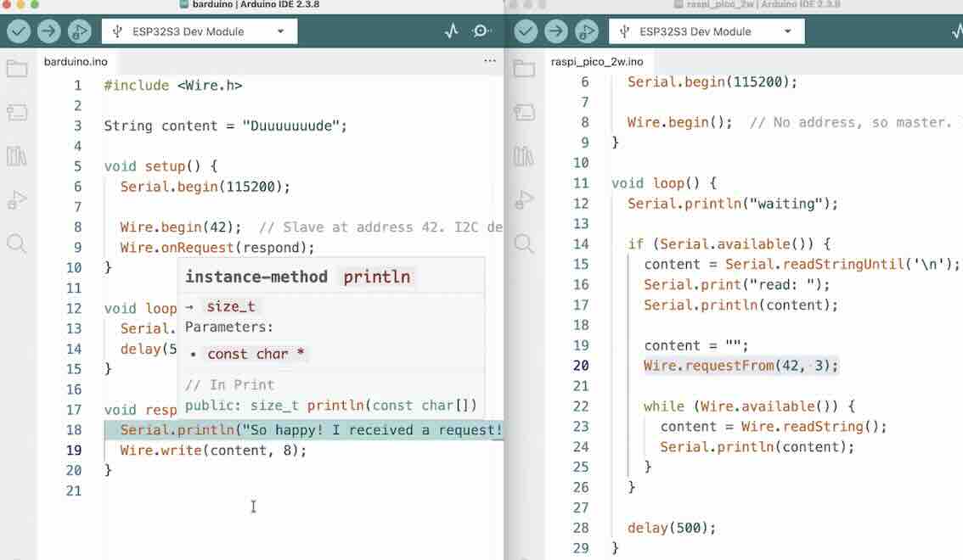Image resolution: width=963 pixels, height=560 pixels.
Task: Click 'delay(500);' in raspi_pico_2w editor
Action: pyautogui.click(x=672, y=528)
